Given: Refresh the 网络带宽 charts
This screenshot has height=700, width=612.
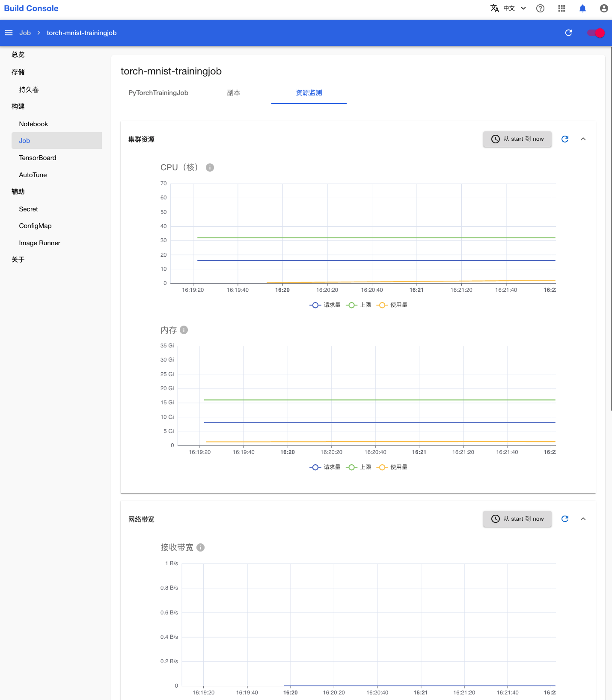Looking at the screenshot, I should click(565, 519).
